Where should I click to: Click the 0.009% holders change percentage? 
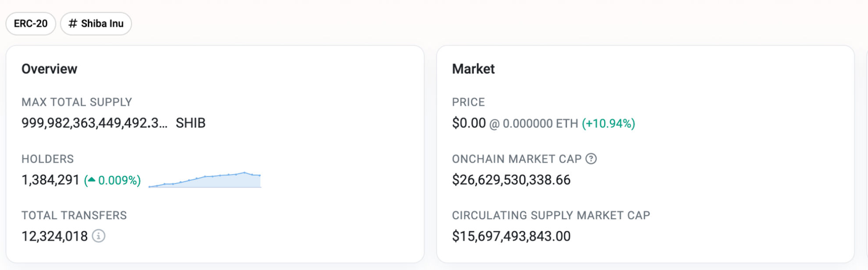coord(119,180)
